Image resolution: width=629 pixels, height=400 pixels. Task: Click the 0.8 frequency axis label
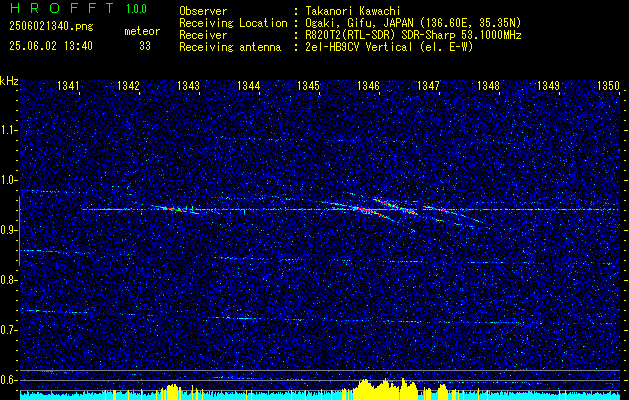[8, 280]
